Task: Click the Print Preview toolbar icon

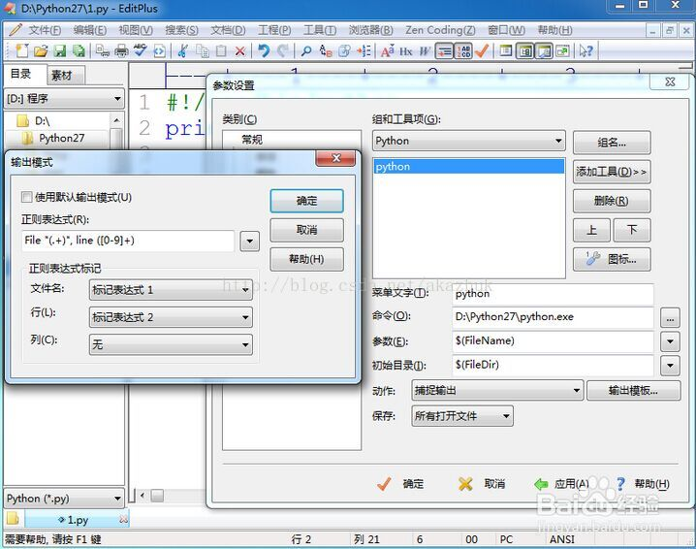Action: [x=103, y=51]
